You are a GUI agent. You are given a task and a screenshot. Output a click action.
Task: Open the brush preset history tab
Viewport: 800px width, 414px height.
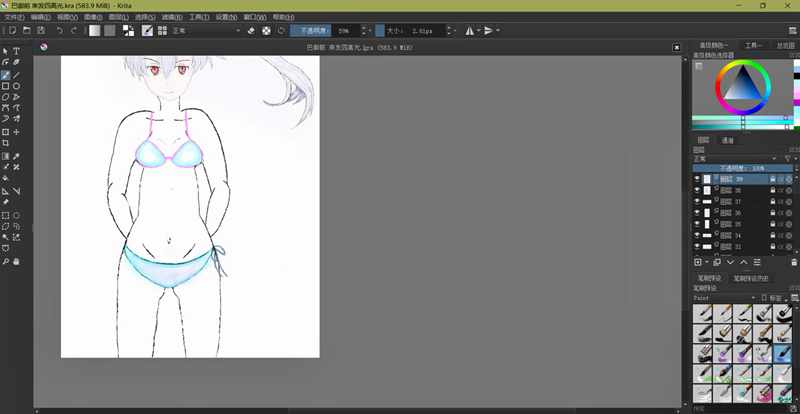point(751,278)
